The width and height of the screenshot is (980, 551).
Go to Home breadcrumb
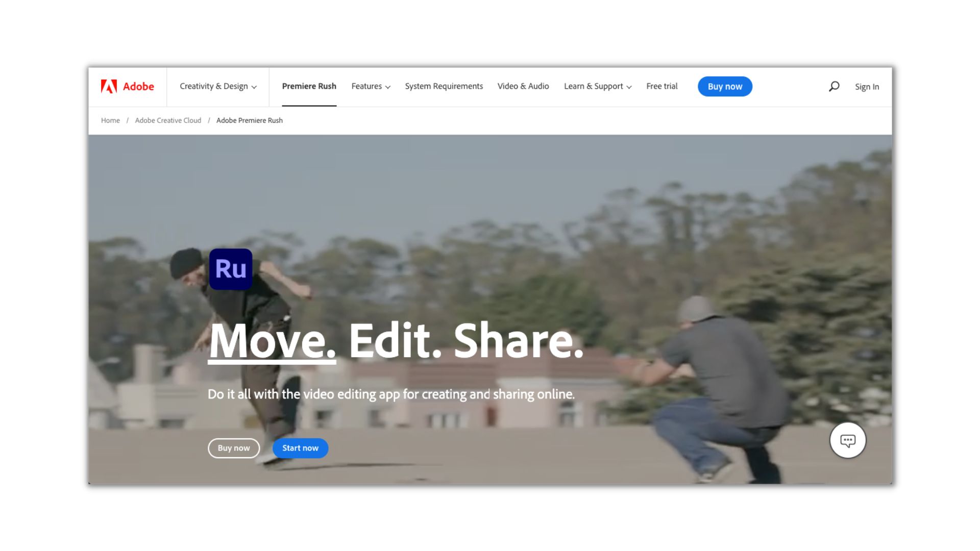[x=110, y=120]
